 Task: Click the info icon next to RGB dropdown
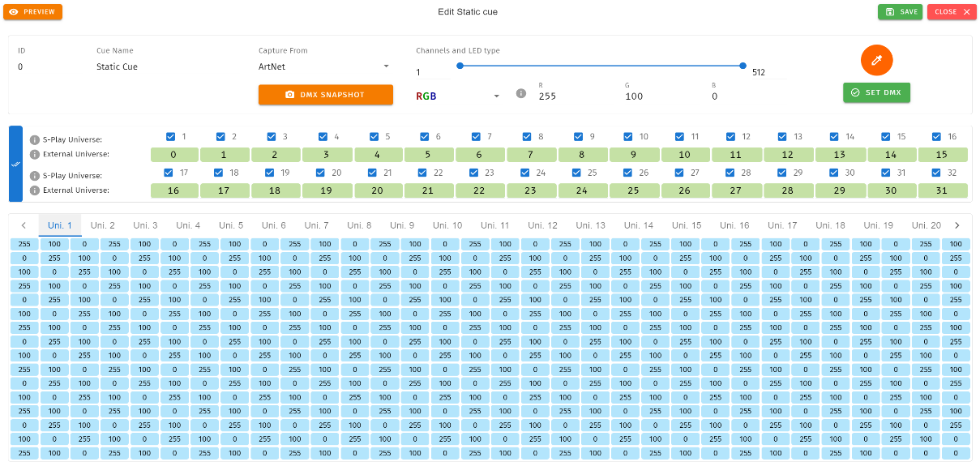coord(521,94)
